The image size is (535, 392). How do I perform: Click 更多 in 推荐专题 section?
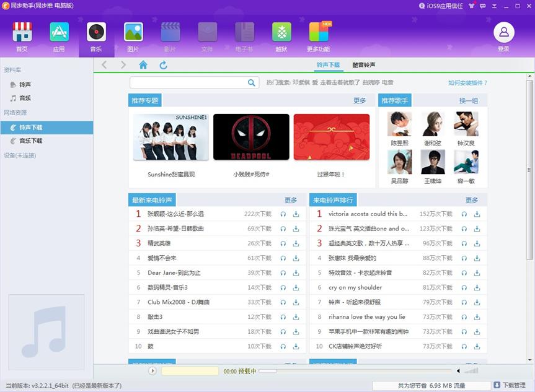[x=360, y=100]
